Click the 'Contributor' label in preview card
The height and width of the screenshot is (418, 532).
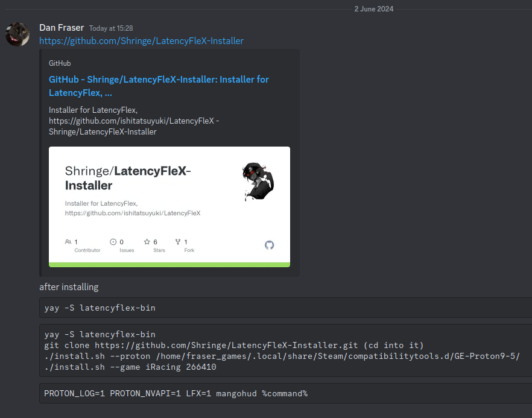click(87, 250)
